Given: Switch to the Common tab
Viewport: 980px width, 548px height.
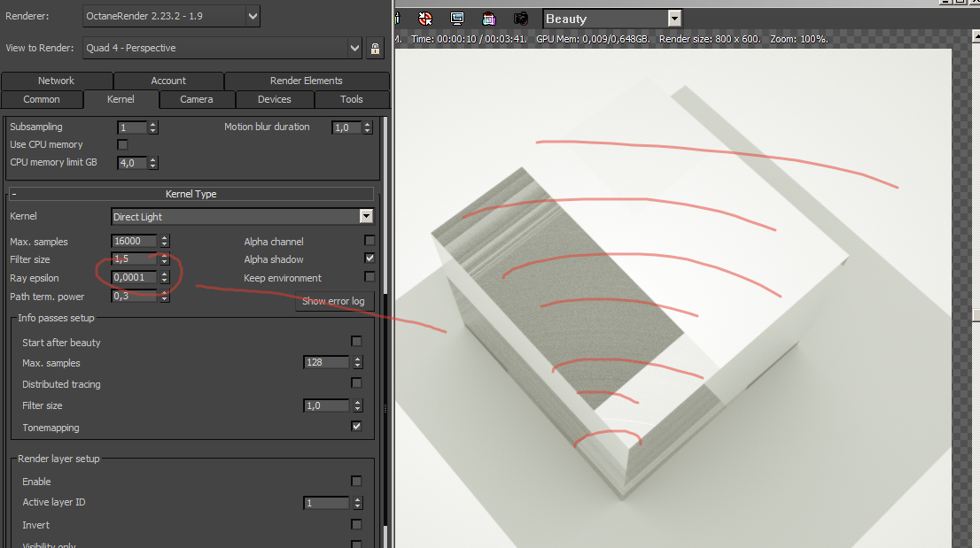Looking at the screenshot, I should [x=42, y=99].
